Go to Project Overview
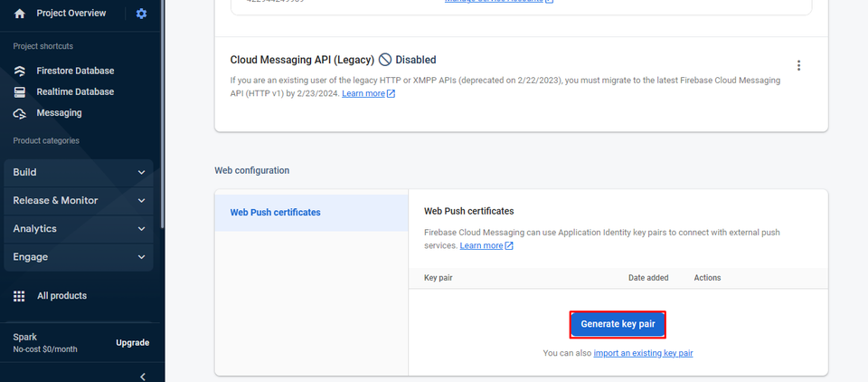The image size is (868, 382). point(71,14)
